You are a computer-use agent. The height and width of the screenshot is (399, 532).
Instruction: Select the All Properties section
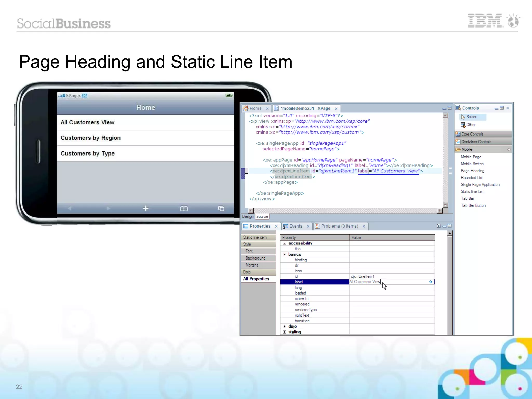click(258, 279)
